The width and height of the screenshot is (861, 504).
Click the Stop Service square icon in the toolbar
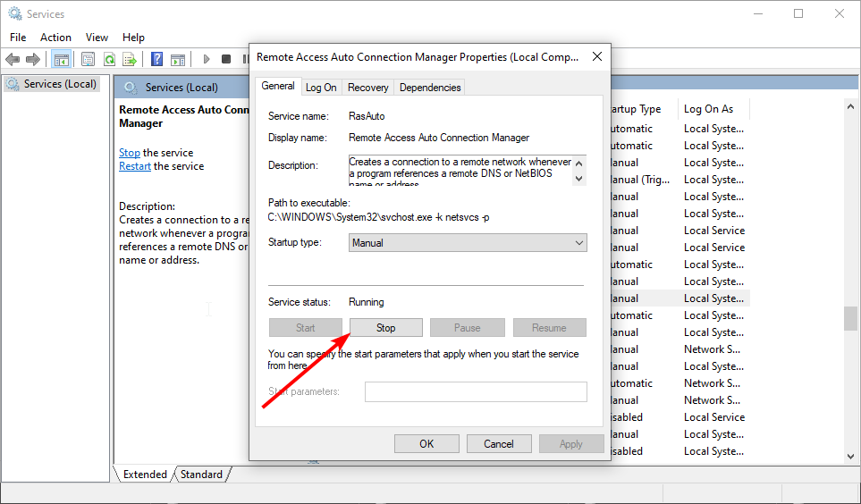coord(226,59)
